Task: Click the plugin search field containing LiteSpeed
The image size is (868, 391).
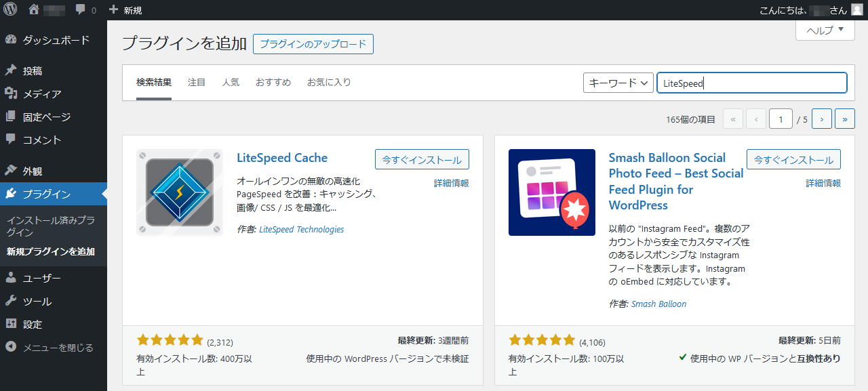Action: pos(752,83)
